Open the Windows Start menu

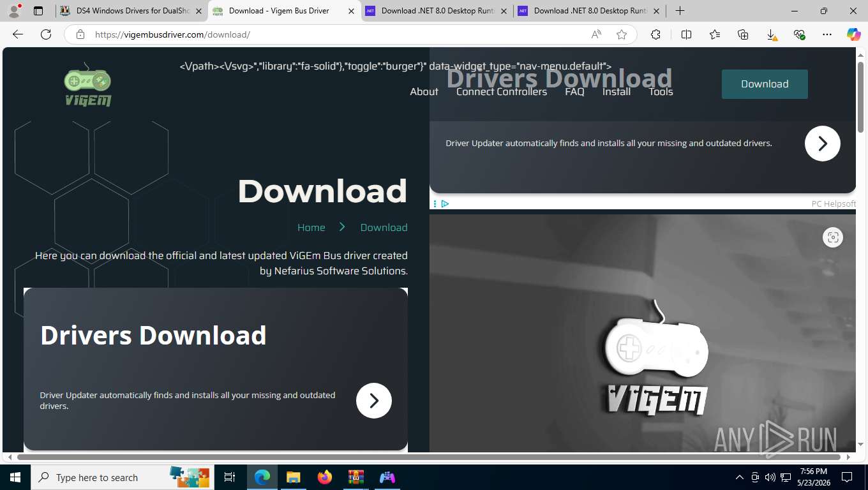click(x=15, y=477)
